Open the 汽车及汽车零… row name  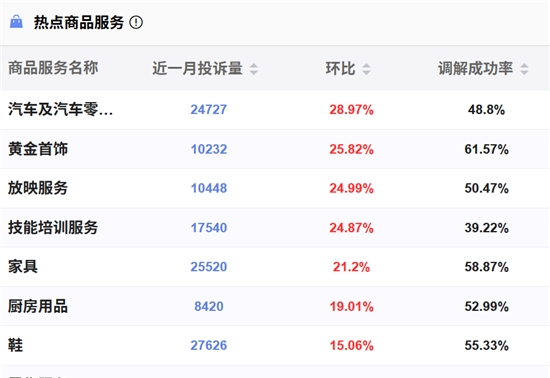pyautogui.click(x=60, y=109)
